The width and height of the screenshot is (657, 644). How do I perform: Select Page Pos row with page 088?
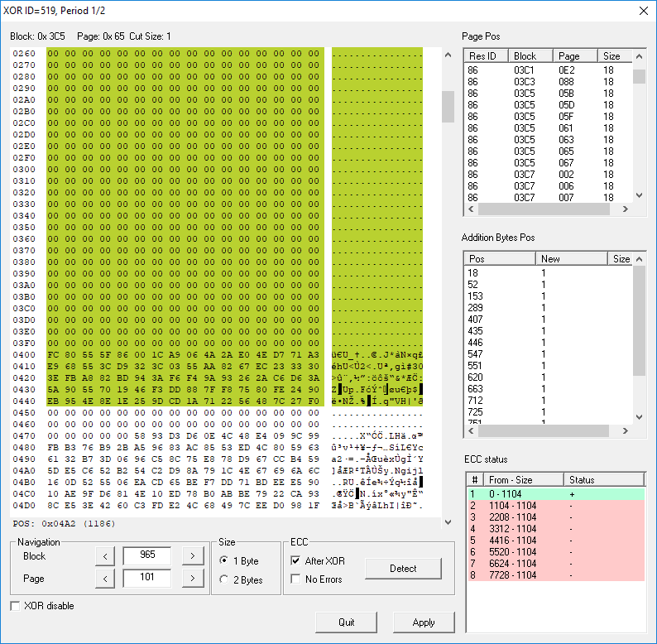point(548,82)
